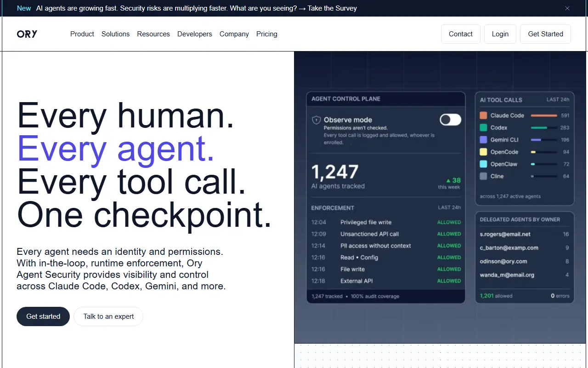Click owner "wanda_m@email.org"
Screen dimensions: 588x368
point(507,275)
